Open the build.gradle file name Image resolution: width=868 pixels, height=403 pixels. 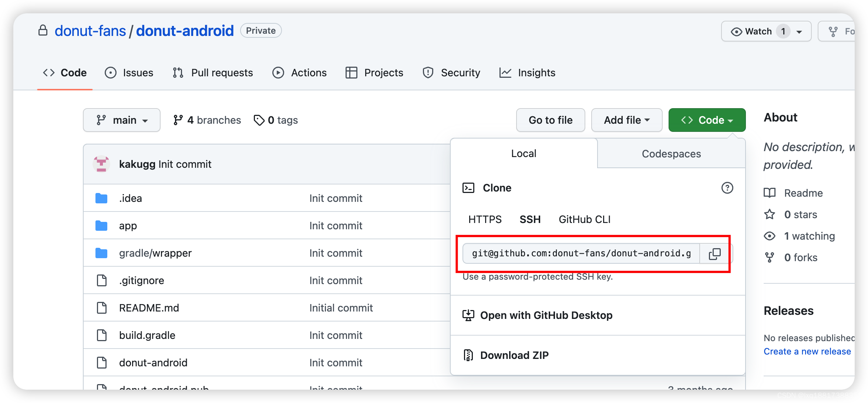(x=147, y=336)
